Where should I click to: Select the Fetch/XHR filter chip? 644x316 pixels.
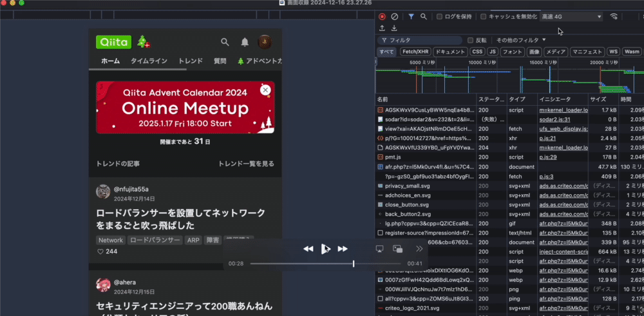point(415,52)
